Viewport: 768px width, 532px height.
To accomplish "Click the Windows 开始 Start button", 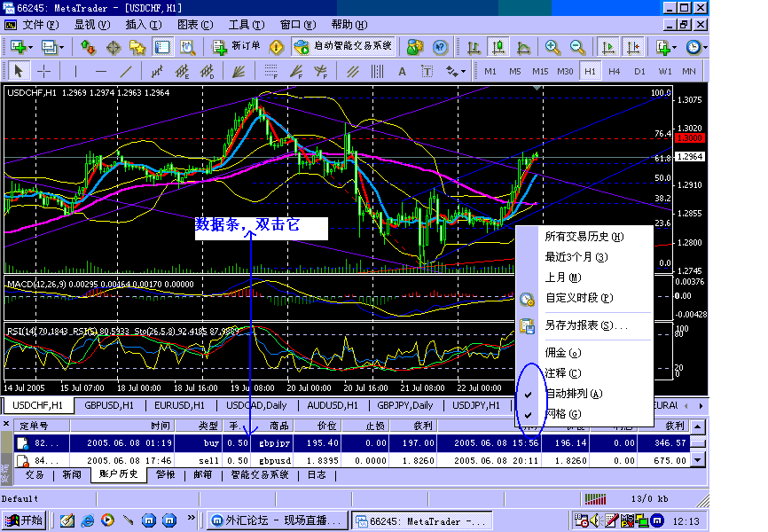I will point(24,520).
